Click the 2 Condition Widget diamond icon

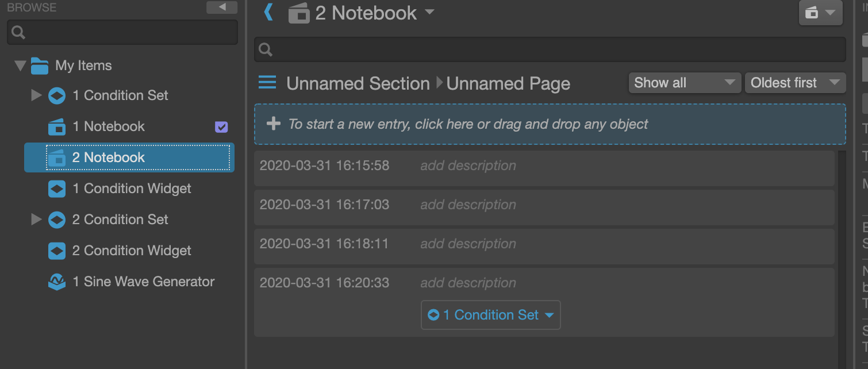click(x=56, y=251)
